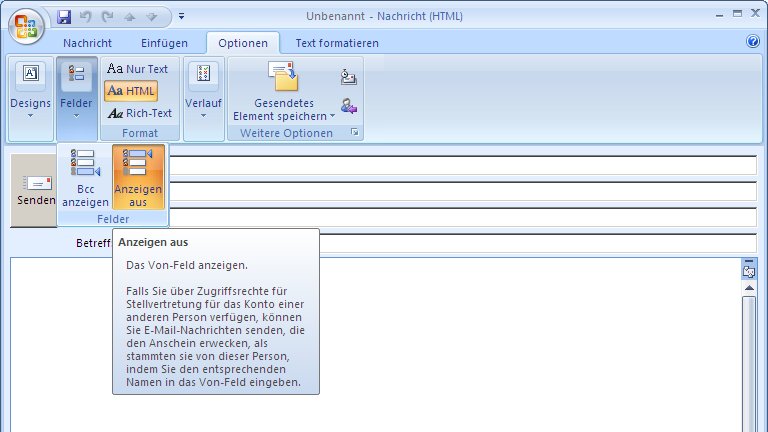
Task: Toggle Bcc anzeigen field
Action: point(85,177)
